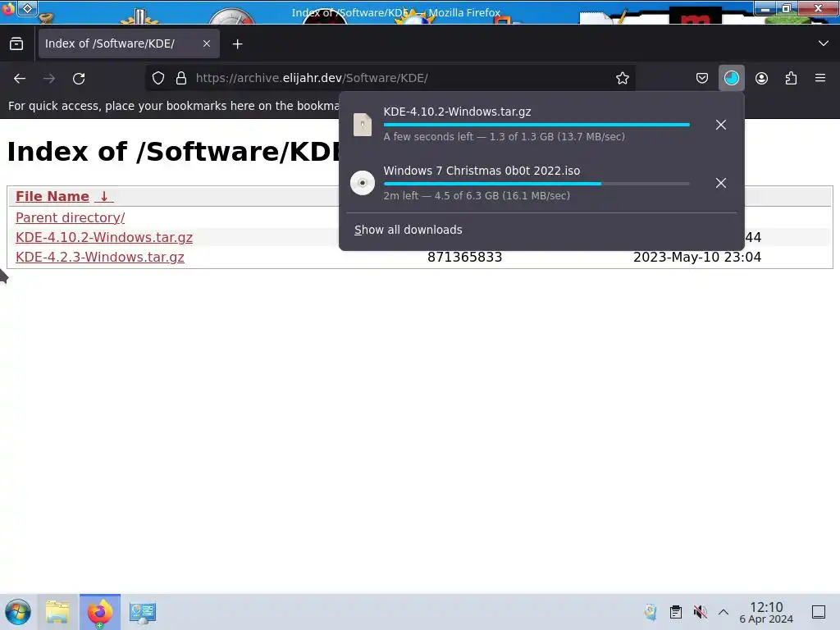This screenshot has width=840, height=630.
Task: Go back to the previous page
Action: (20, 78)
